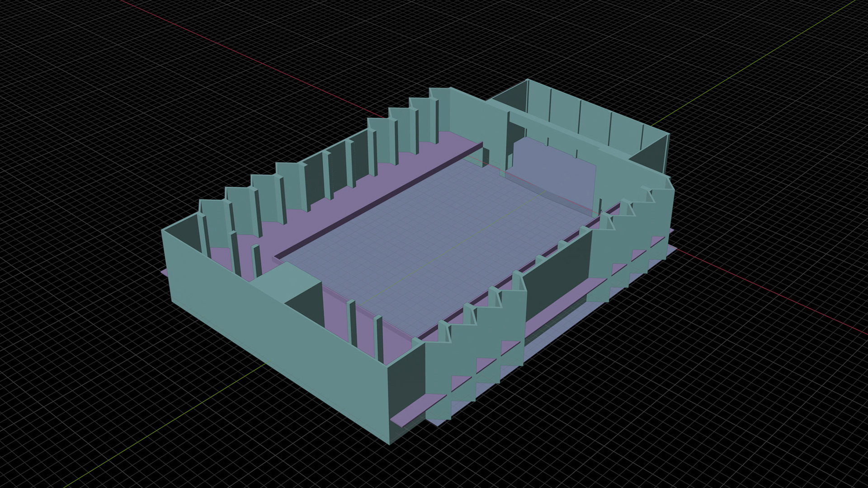Click the green axis line at the lower left
The image size is (868, 488).
(x=158, y=429)
